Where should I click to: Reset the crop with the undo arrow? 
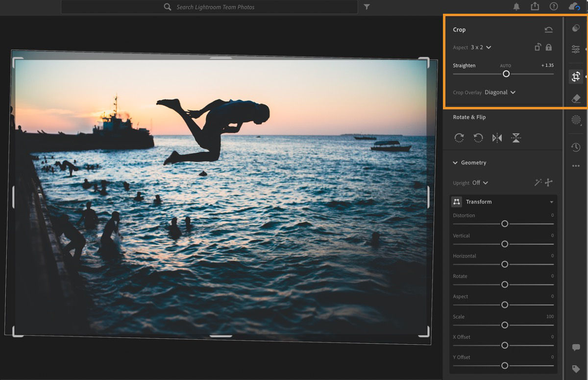[x=548, y=30]
